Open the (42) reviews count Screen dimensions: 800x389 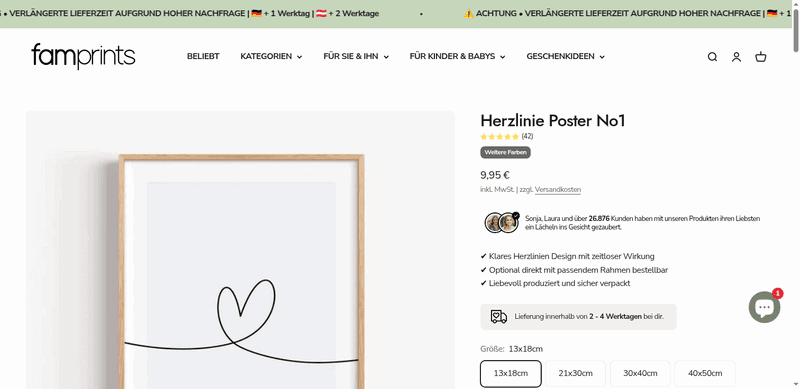(528, 136)
